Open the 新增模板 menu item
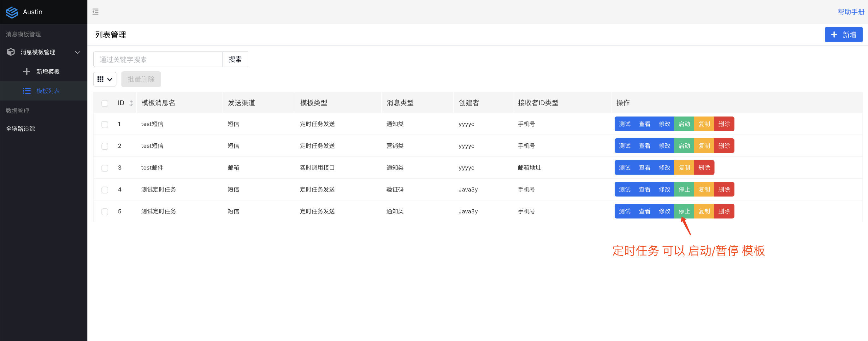 44,71
